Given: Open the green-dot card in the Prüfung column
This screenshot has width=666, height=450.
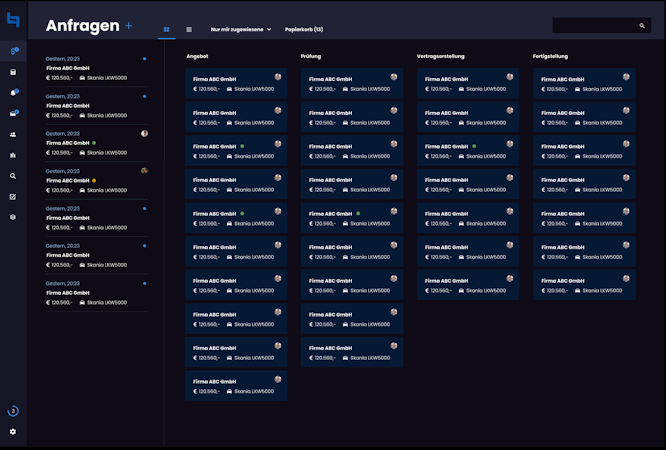Looking at the screenshot, I should (352, 218).
